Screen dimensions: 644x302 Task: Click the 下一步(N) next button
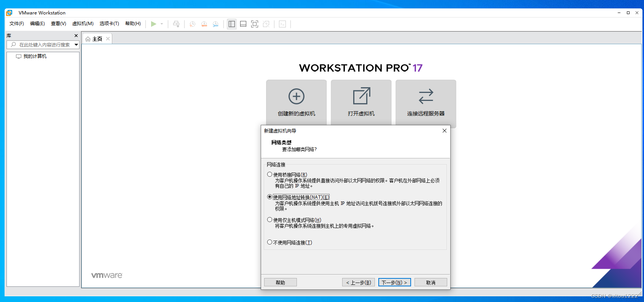395,282
